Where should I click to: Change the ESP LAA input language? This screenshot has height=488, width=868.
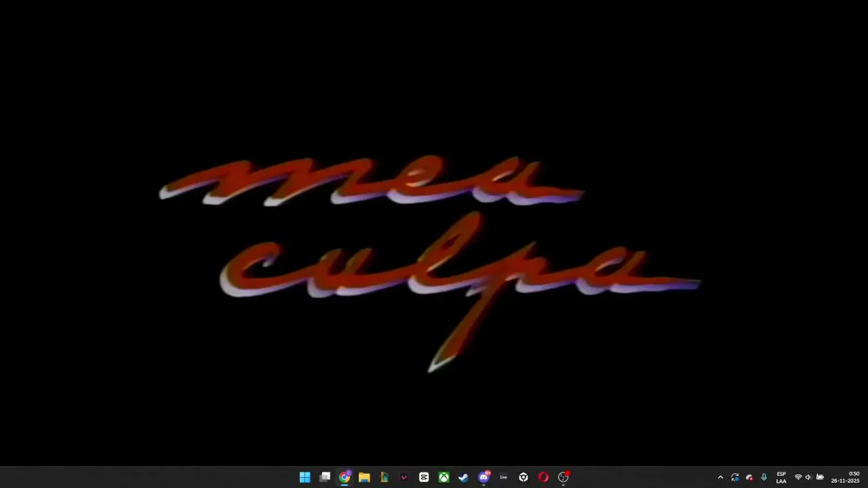[x=781, y=477]
